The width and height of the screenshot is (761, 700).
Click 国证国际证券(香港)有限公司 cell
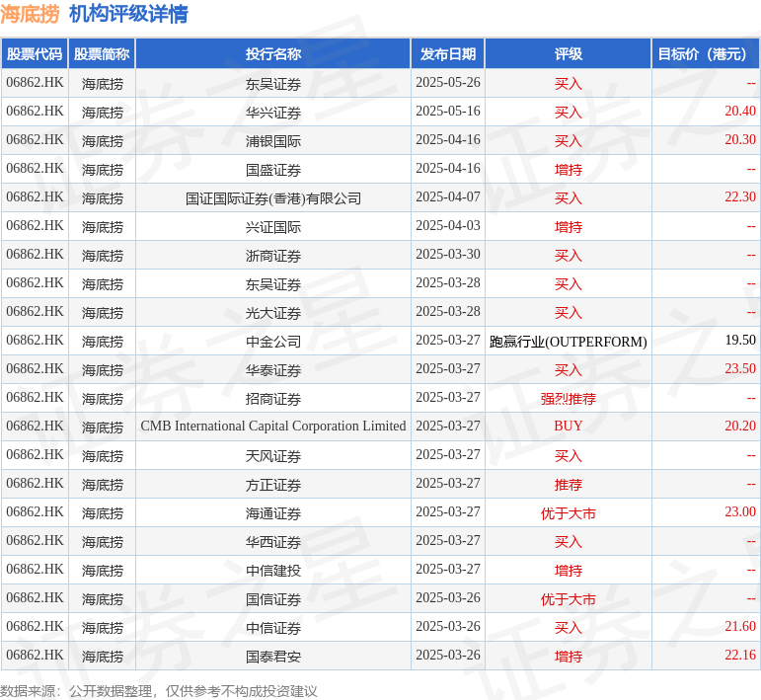click(273, 198)
